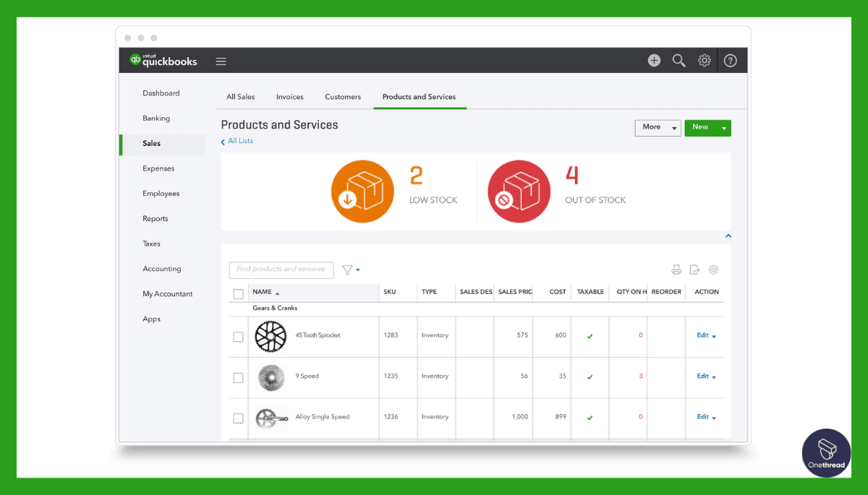Open the Low Stock inventory icon

coord(362,191)
